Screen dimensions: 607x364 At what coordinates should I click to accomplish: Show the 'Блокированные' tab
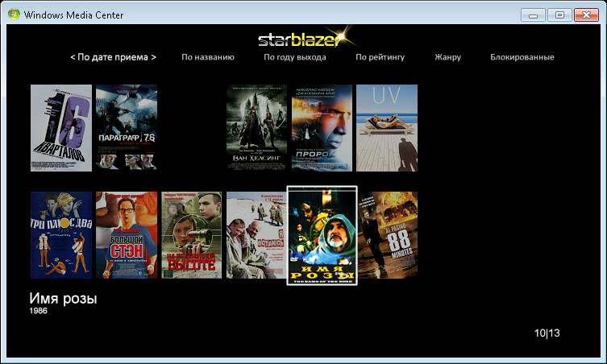coord(522,57)
